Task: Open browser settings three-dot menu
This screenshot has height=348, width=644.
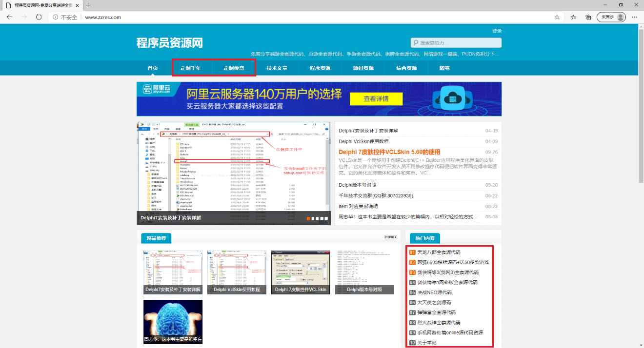Action: point(634,17)
